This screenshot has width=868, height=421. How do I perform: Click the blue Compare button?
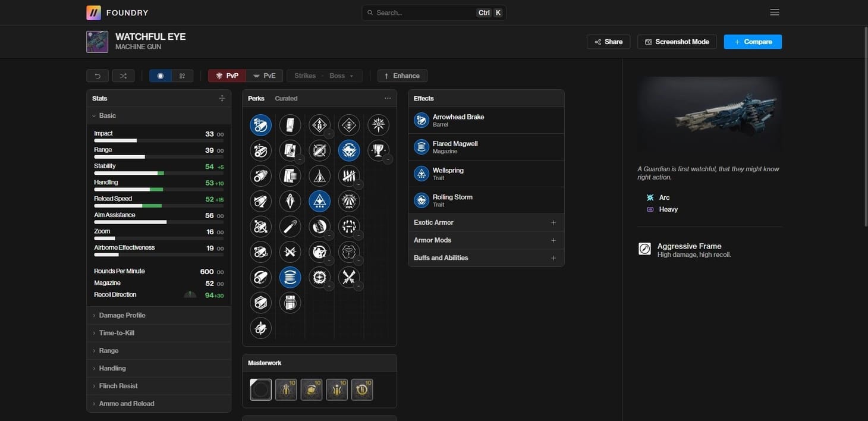coord(752,42)
